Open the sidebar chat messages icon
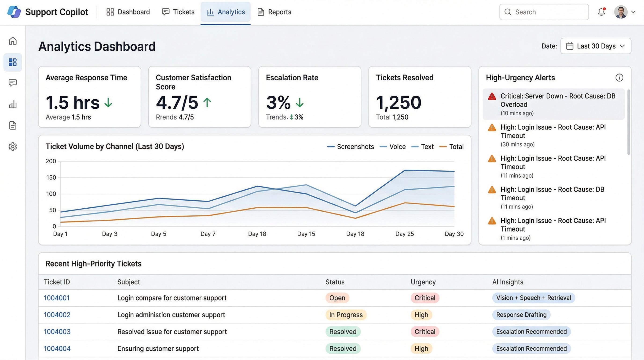Image resolution: width=644 pixels, height=360 pixels. 12,83
